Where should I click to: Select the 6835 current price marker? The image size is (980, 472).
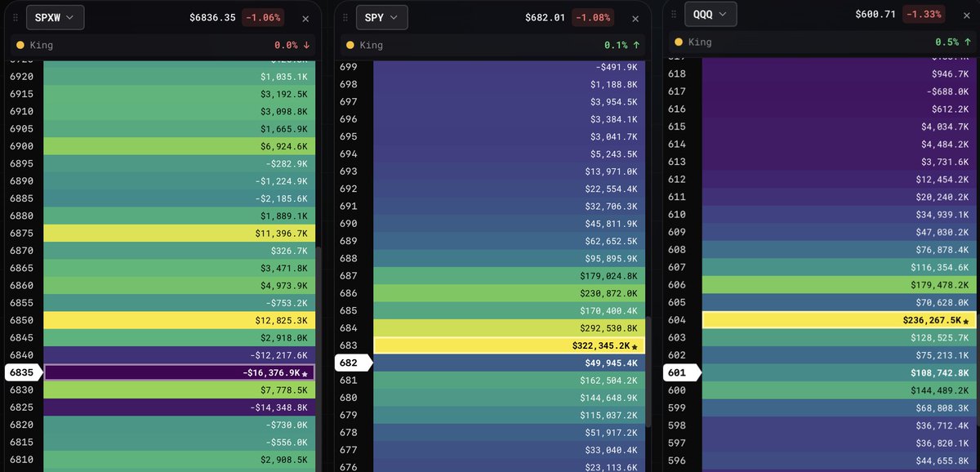[x=23, y=372]
